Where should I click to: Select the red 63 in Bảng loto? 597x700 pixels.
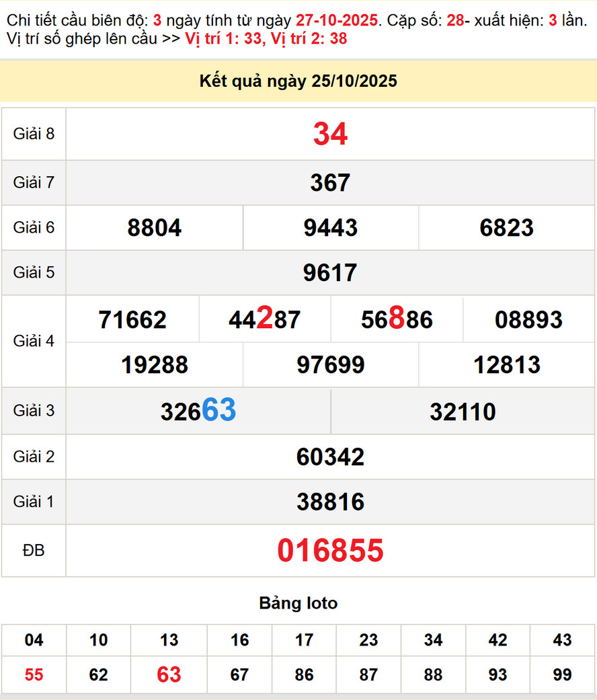pyautogui.click(x=169, y=674)
